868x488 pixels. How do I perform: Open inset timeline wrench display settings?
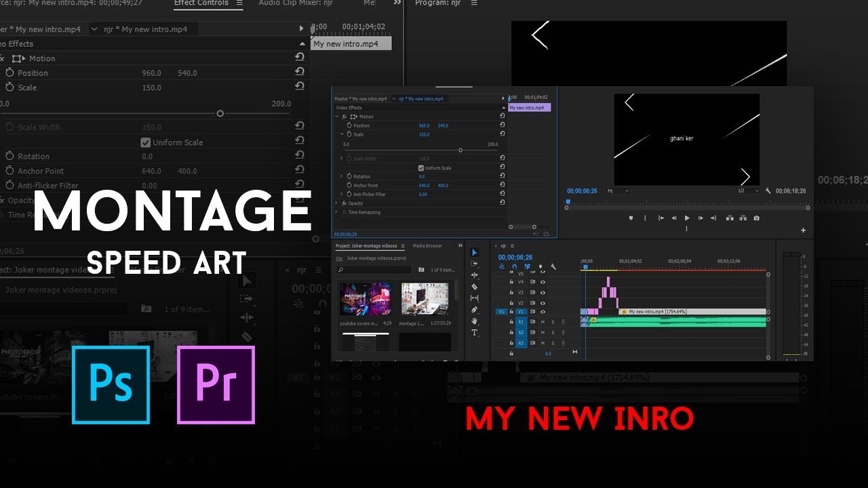pos(553,266)
